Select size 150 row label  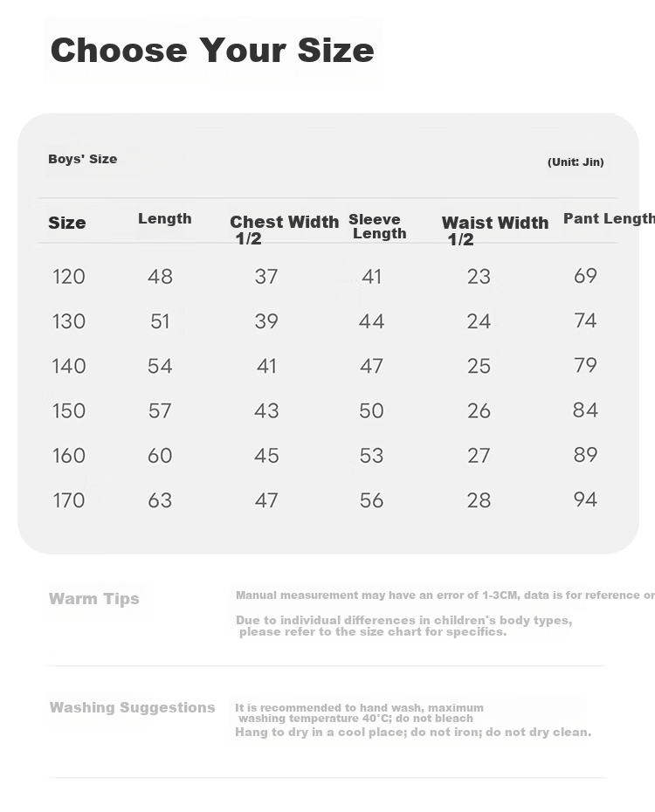coord(68,411)
